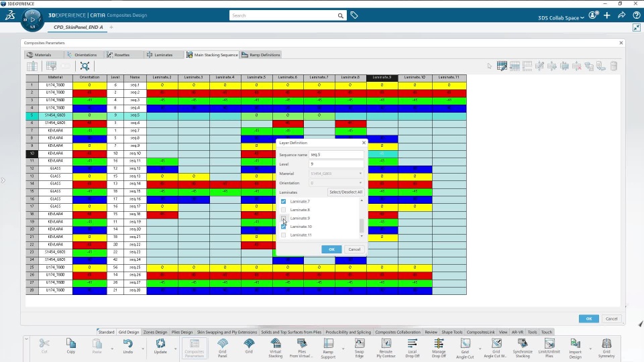Open the Manage Drop Off tool
Image resolution: width=644 pixels, height=362 pixels.
439,348
